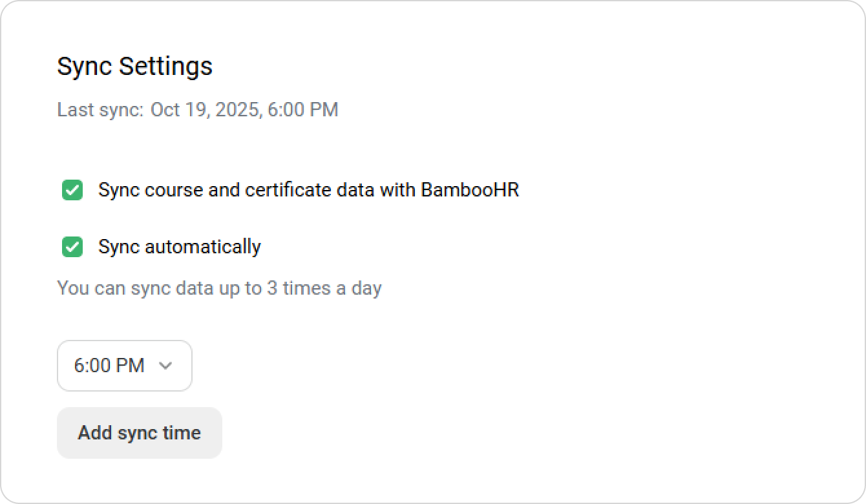Click the 6:00 PM value in the combo box
The image size is (866, 504).
[109, 366]
